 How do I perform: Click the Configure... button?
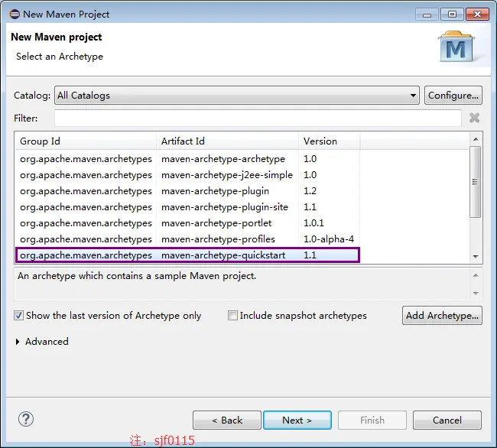(453, 95)
